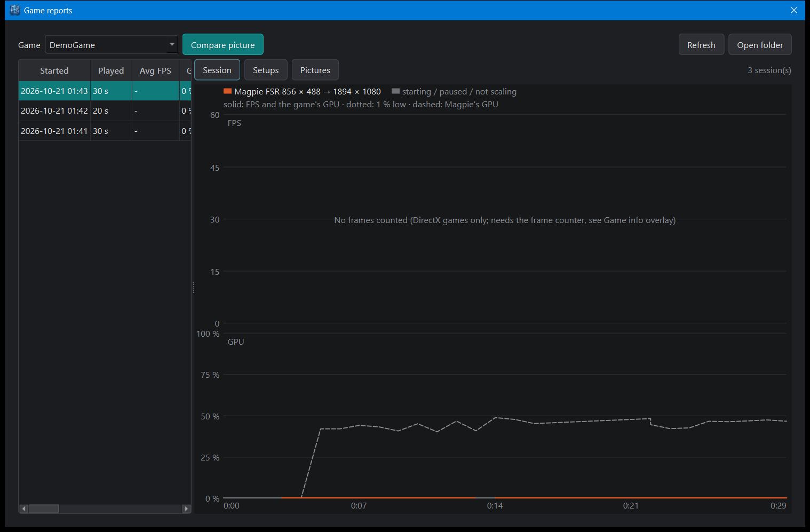Click the gray starting/paused legend swatch

click(395, 91)
